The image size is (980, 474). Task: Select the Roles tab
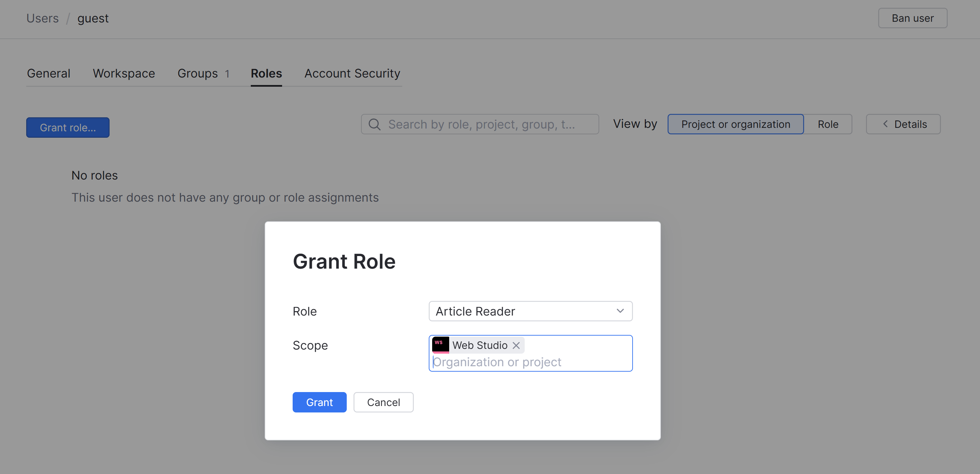[x=266, y=73]
